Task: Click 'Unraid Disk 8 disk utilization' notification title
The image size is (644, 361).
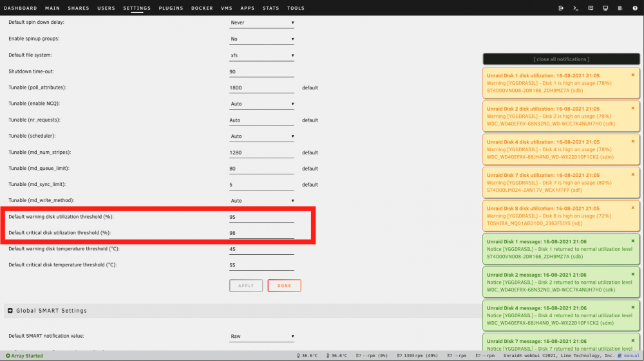Action: (543, 208)
